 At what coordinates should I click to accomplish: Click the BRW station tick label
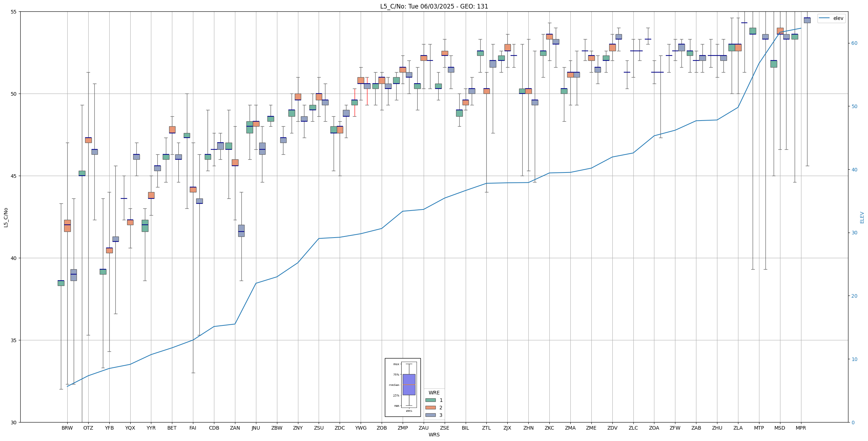pos(67,428)
